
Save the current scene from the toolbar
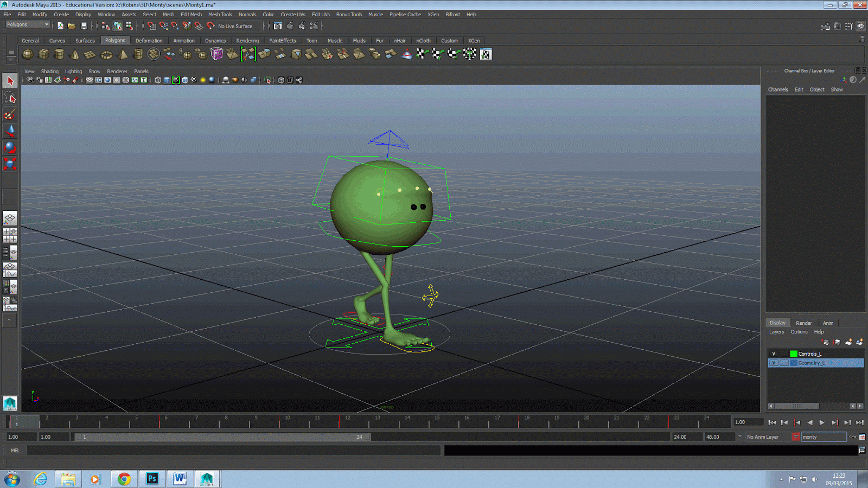[x=84, y=26]
